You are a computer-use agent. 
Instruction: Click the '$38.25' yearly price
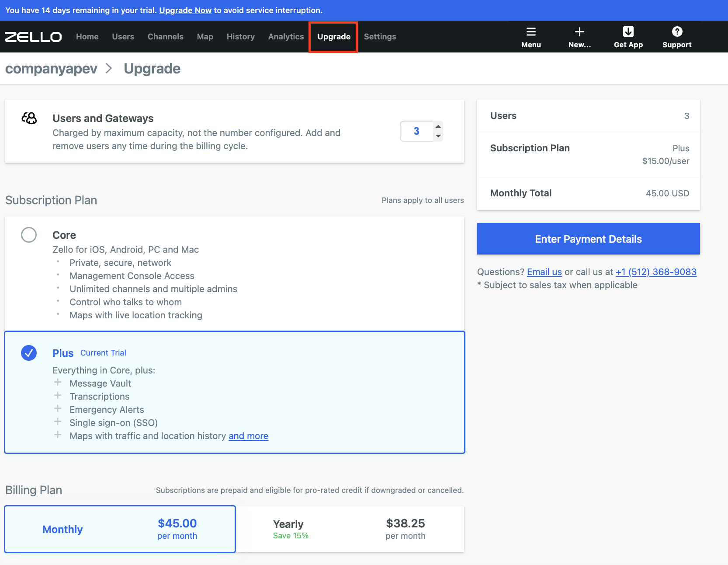[406, 523]
